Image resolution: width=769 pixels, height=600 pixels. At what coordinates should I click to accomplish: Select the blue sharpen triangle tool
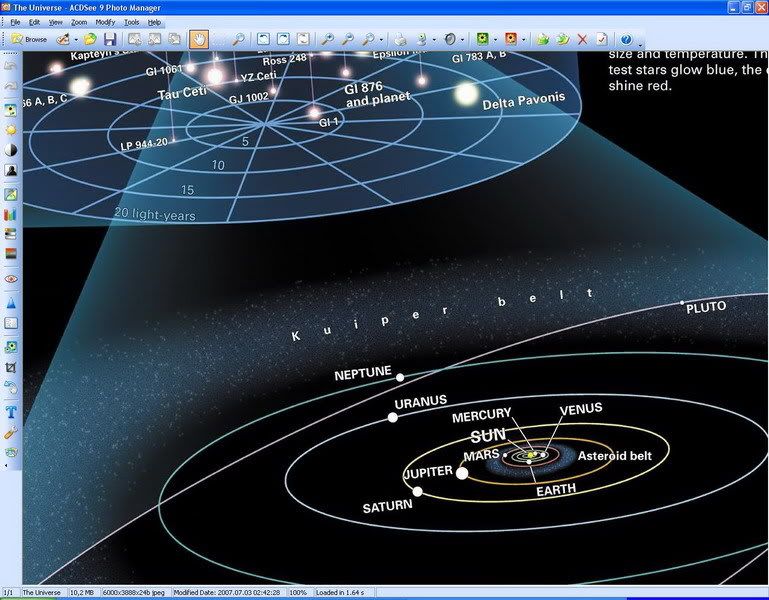click(11, 303)
